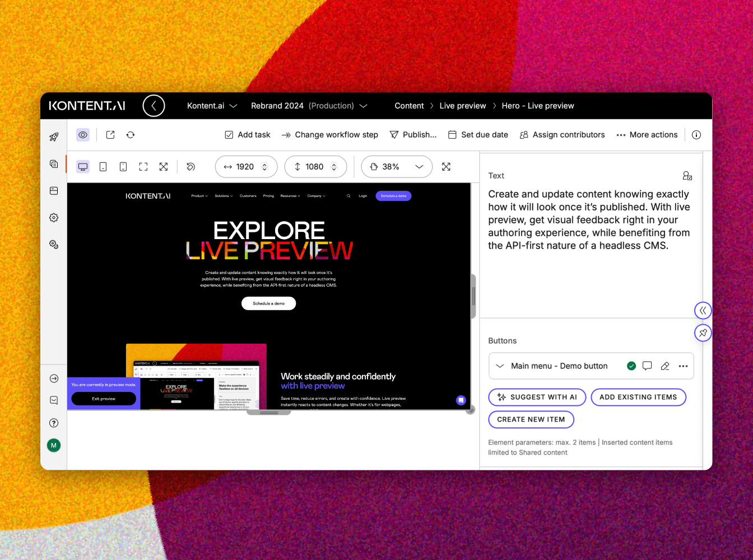This screenshot has width=753, height=560.
Task: Select tablet device preview
Action: (103, 167)
